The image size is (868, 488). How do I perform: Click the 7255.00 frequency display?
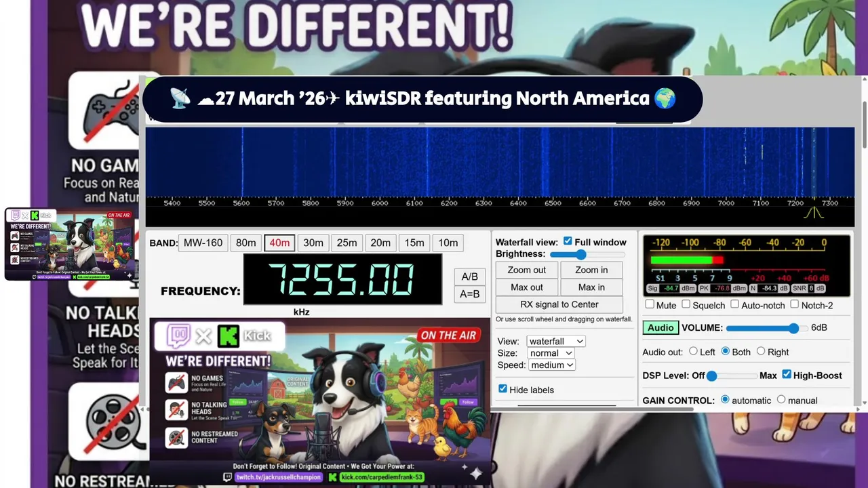342,279
